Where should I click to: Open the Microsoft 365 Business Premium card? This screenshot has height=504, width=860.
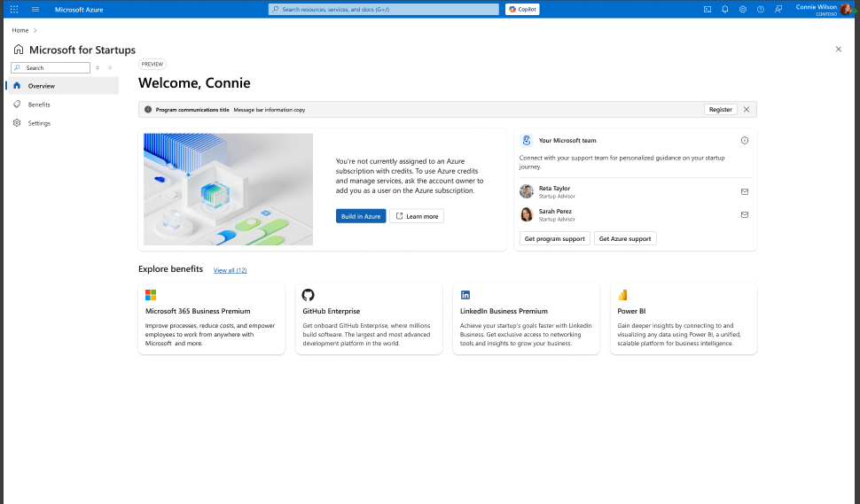[x=212, y=318]
